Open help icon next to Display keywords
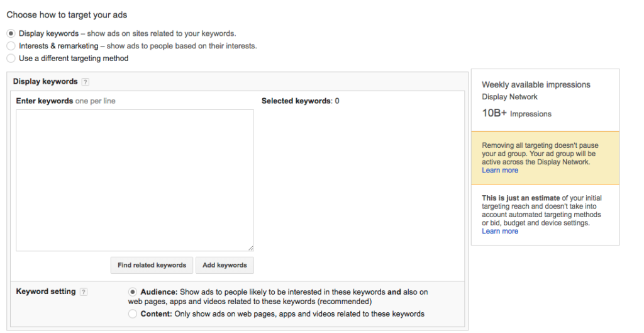The image size is (644, 333). coord(85,82)
